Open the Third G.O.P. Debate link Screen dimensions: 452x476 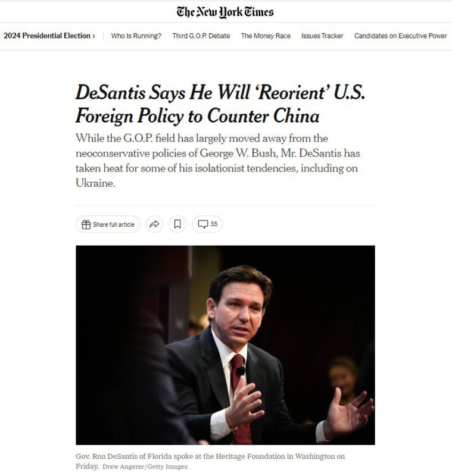(x=201, y=36)
